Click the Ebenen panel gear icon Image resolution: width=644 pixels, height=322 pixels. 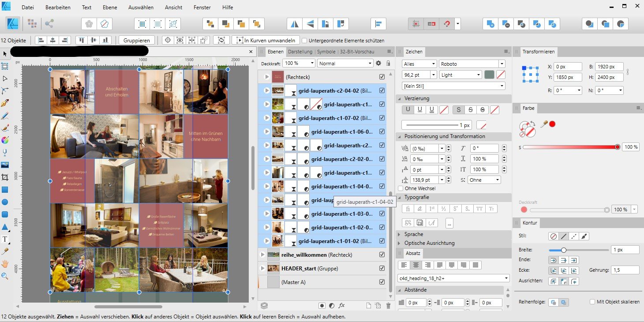(x=378, y=63)
